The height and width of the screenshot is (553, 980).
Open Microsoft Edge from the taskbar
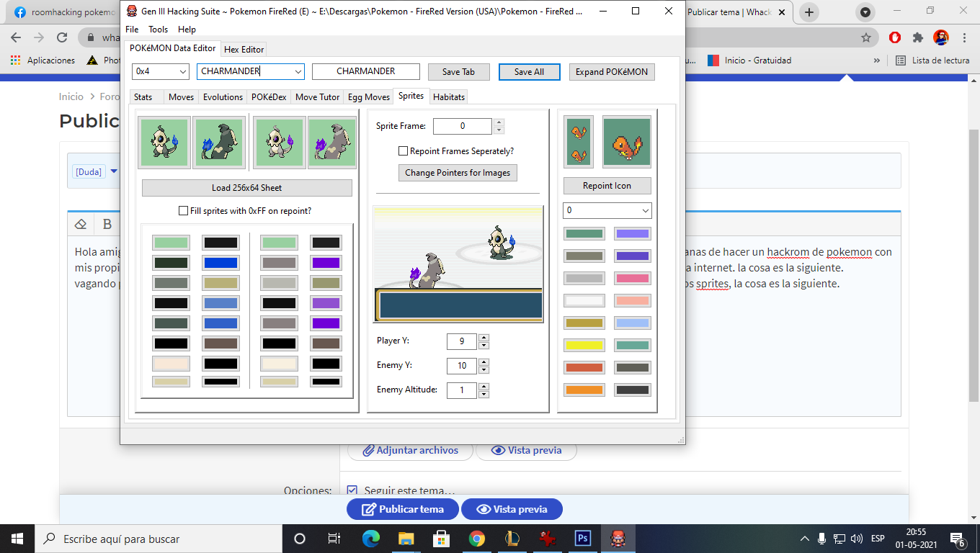(370, 539)
